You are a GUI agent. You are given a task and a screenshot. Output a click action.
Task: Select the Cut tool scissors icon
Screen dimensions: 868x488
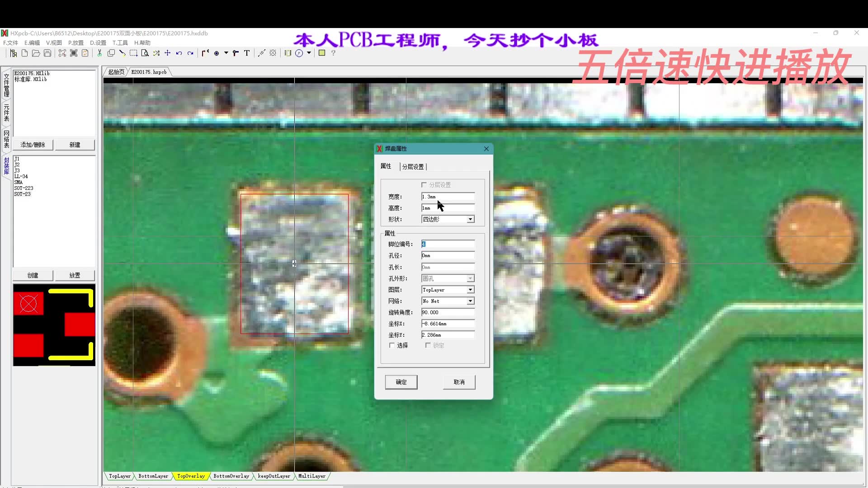(x=99, y=53)
